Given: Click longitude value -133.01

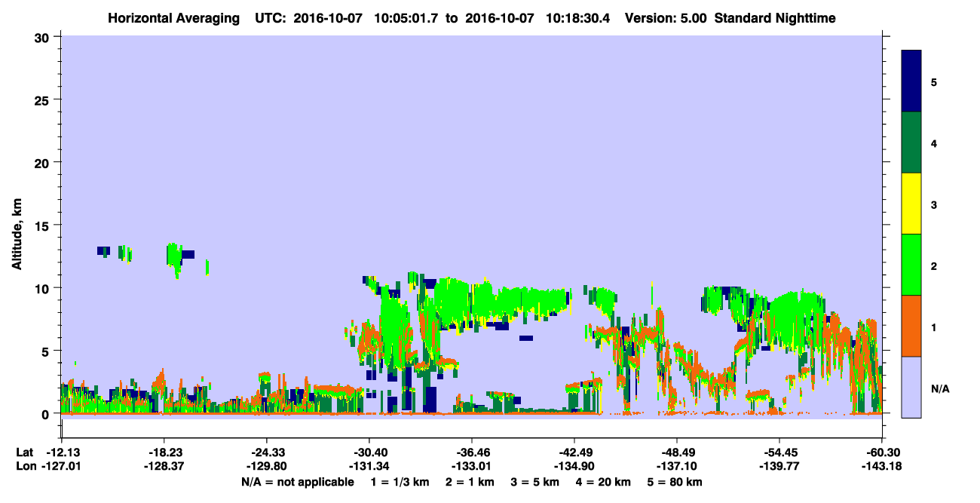Looking at the screenshot, I should click(x=472, y=467).
